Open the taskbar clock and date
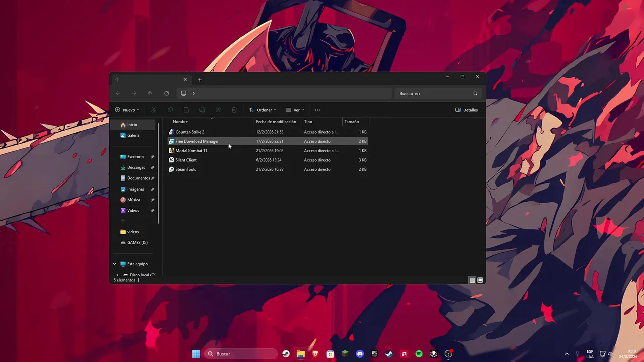644x362 pixels. point(629,354)
